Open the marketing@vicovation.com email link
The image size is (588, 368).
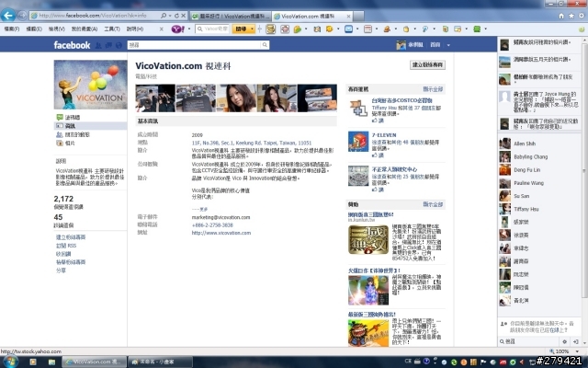[x=220, y=217]
